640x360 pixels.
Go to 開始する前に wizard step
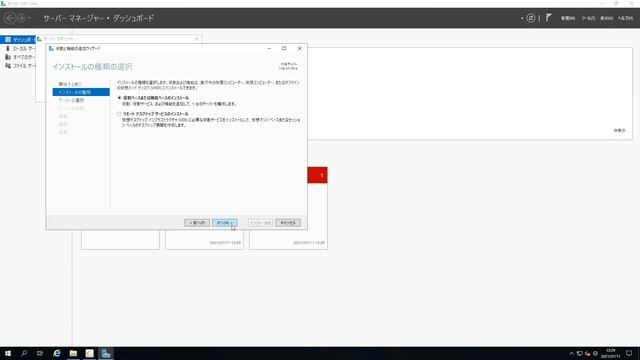coord(70,84)
